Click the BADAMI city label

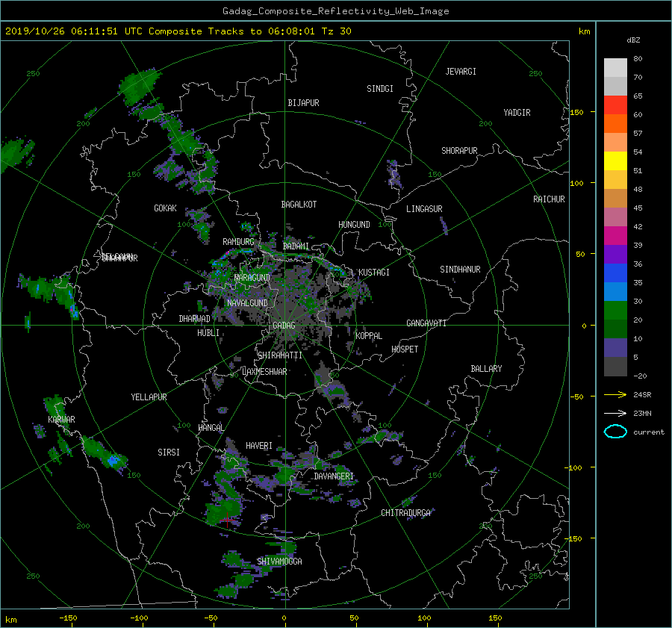coord(296,246)
